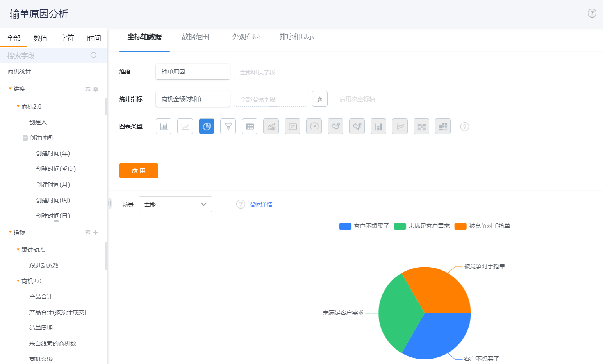
Task: Select the map with bubbles chart type
Action: click(357, 126)
